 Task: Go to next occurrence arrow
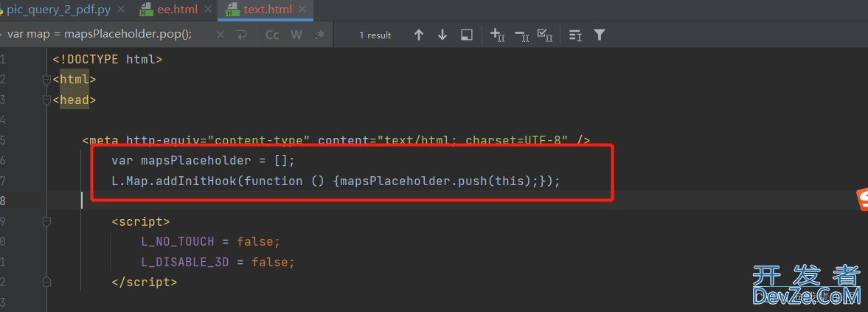442,35
